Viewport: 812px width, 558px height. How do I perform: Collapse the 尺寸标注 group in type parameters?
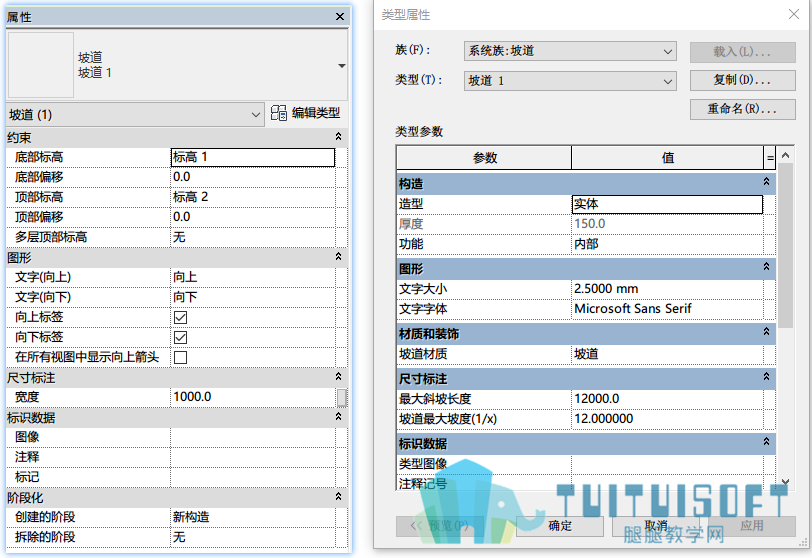coord(766,377)
